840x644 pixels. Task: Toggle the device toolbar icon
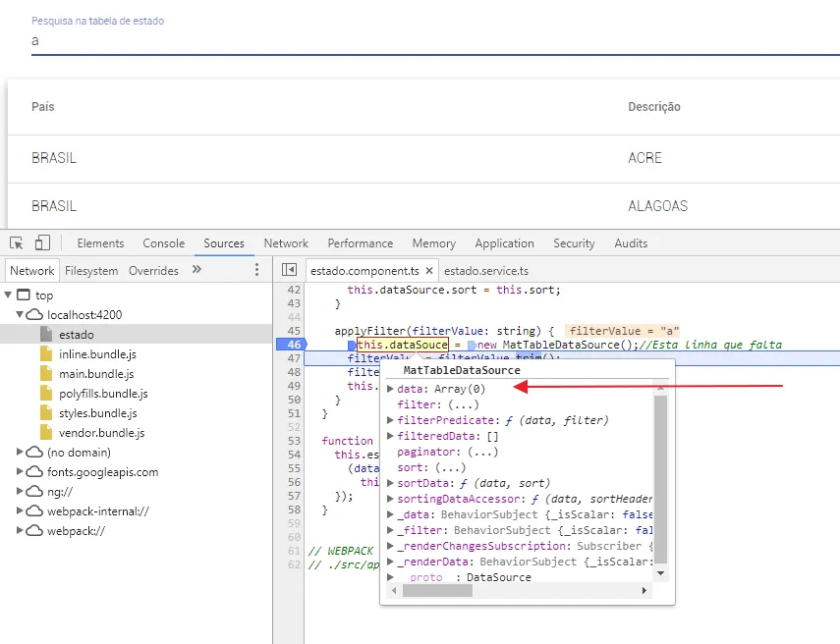pos(42,243)
